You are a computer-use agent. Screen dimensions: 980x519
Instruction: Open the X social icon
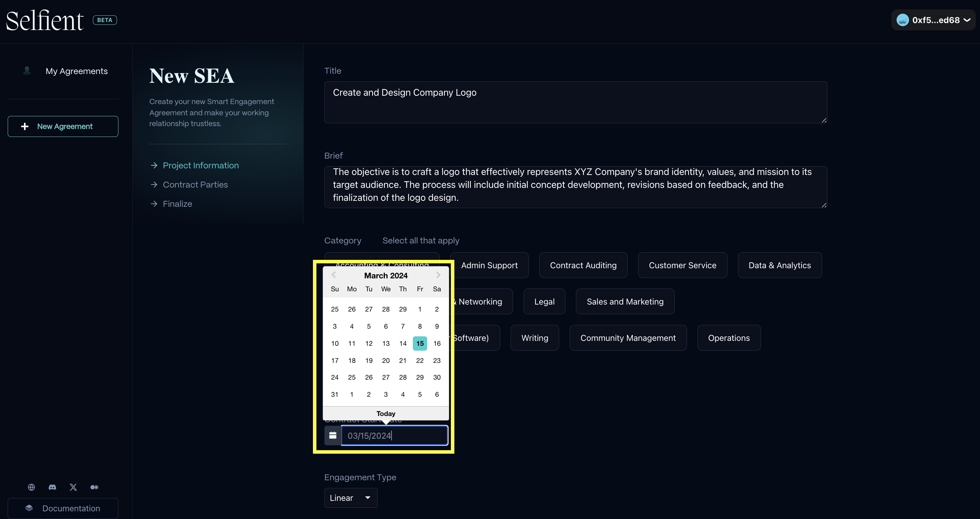[x=73, y=487]
